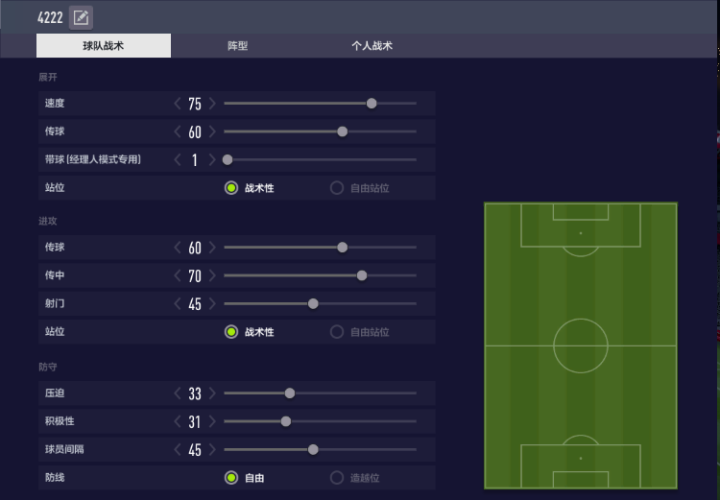
Task: Decrease 球员间隔 value with left arrow
Action: coord(177,450)
